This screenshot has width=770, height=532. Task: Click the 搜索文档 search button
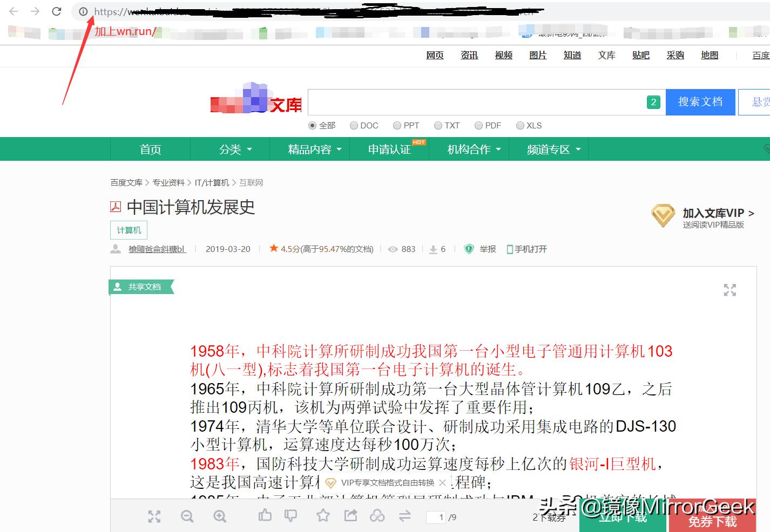click(700, 102)
